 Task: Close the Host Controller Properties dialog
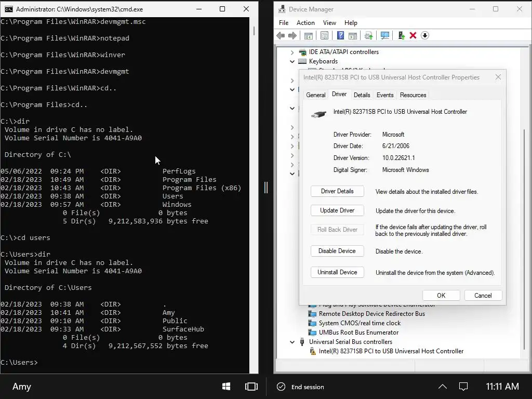tap(498, 77)
